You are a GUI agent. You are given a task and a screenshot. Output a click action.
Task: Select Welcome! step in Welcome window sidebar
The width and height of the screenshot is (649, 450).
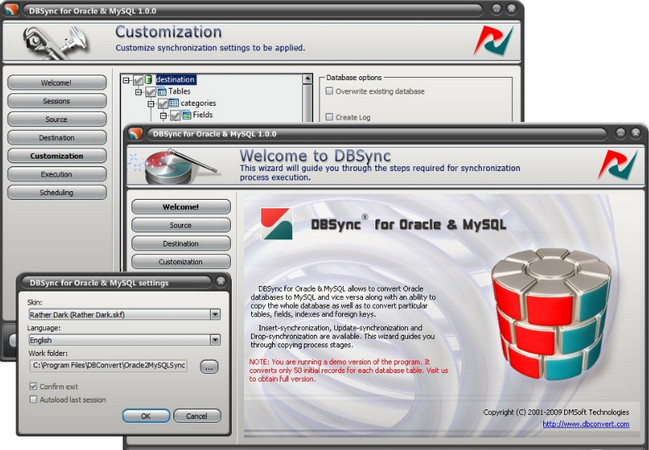(x=181, y=207)
